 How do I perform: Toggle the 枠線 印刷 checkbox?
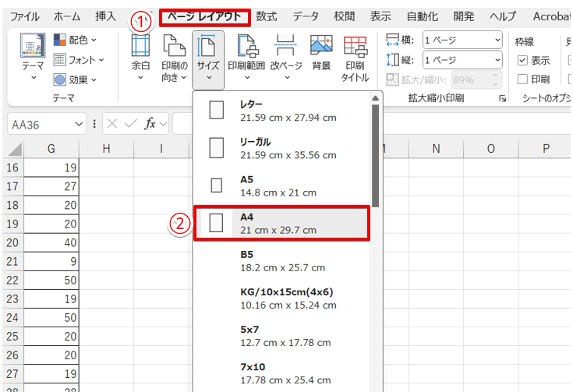click(x=523, y=79)
